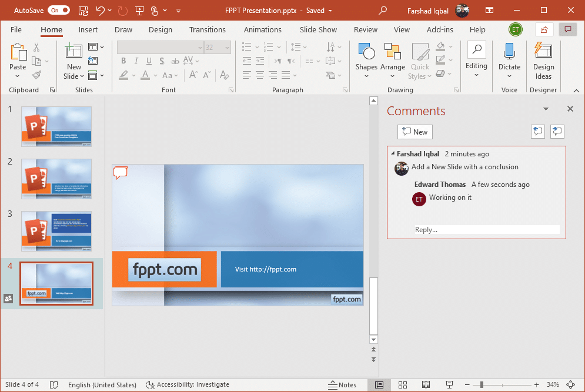Viewport: 585px width, 392px height.
Task: Switch to the Slide Show tab
Action: tap(318, 30)
